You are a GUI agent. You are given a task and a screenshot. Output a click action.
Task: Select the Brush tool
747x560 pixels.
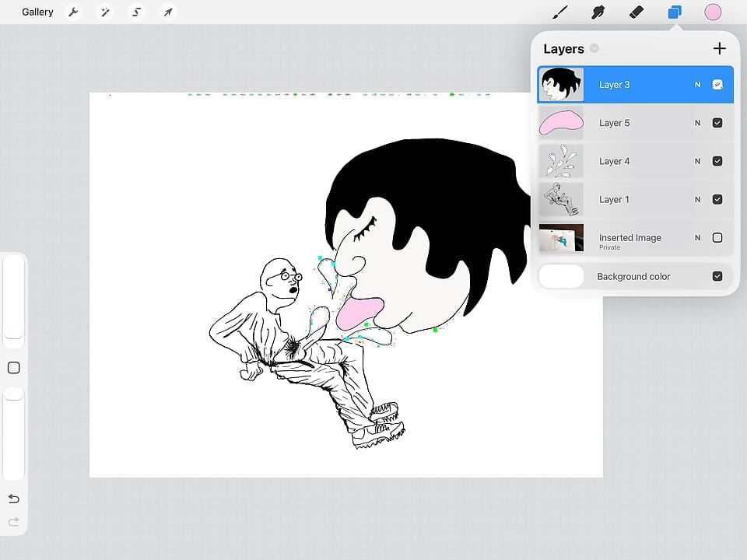click(559, 12)
